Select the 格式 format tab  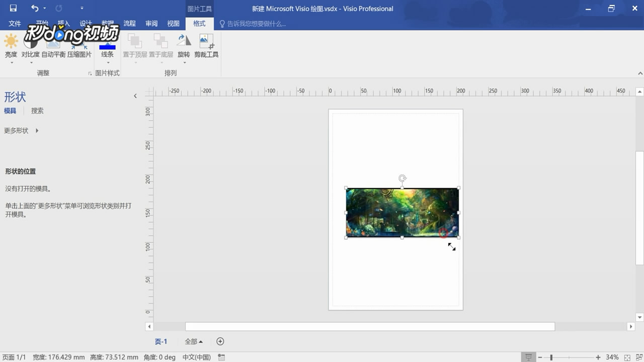click(x=199, y=24)
